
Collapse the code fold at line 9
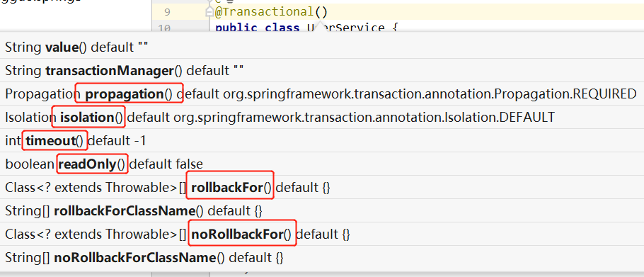pos(209,12)
